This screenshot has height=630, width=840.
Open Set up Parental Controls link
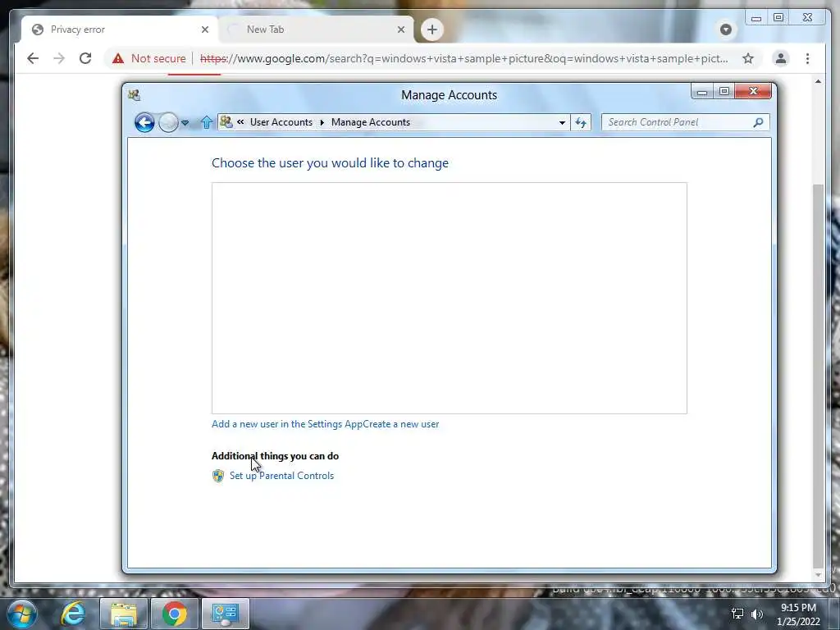(282, 476)
